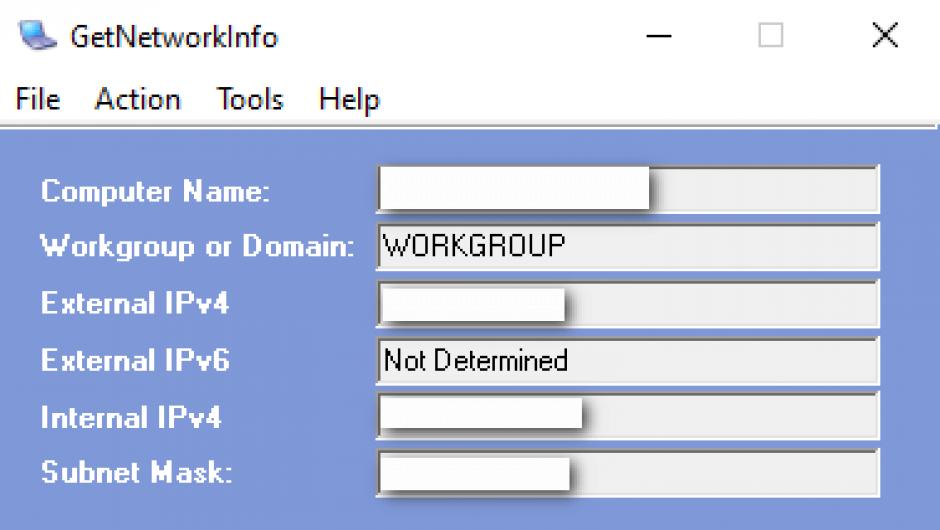Viewport: 940px width, 530px height.
Task: Click the 'External IPv4' label
Action: tap(135, 304)
